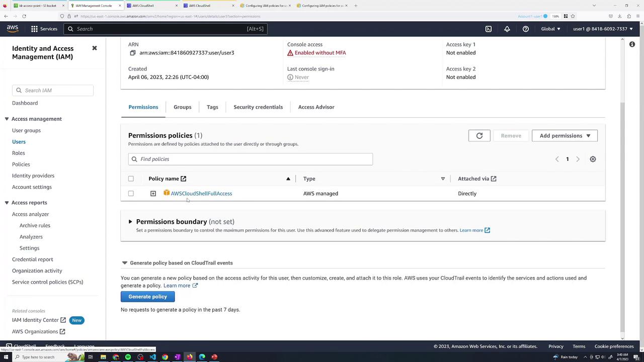Viewport: 644px width, 362px height.
Task: Open the AWSCloudShellFullAccess policy link
Action: 201,194
